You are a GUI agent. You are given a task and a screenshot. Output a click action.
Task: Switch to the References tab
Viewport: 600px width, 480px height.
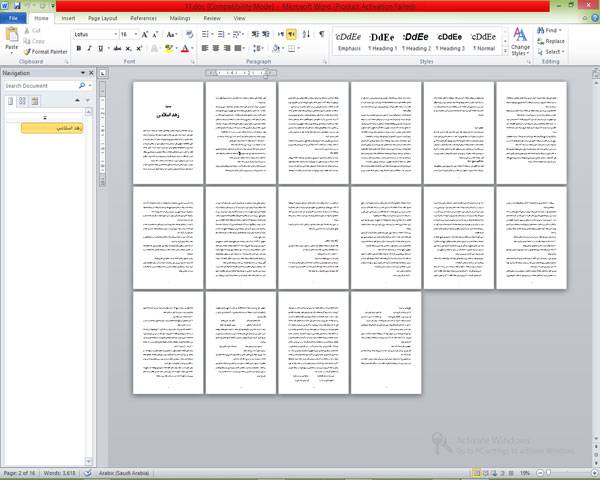click(143, 18)
